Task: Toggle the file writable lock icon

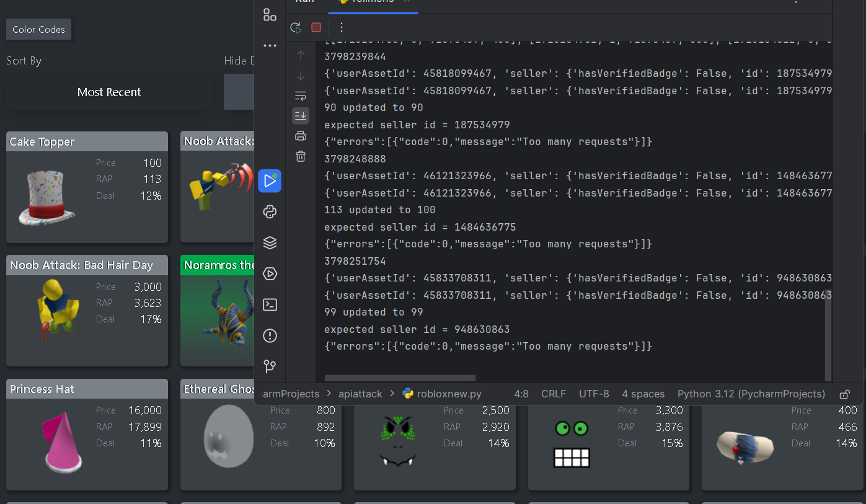Action: pos(844,394)
